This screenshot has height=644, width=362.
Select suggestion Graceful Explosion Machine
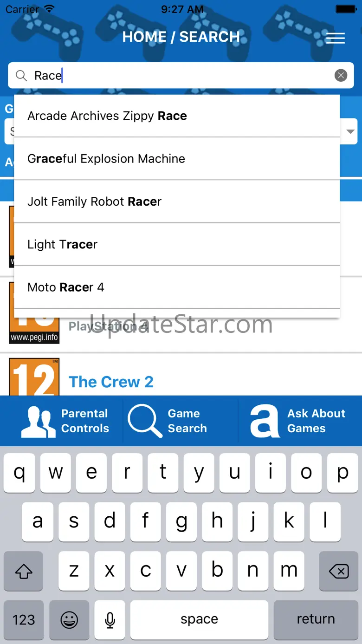coord(177,159)
